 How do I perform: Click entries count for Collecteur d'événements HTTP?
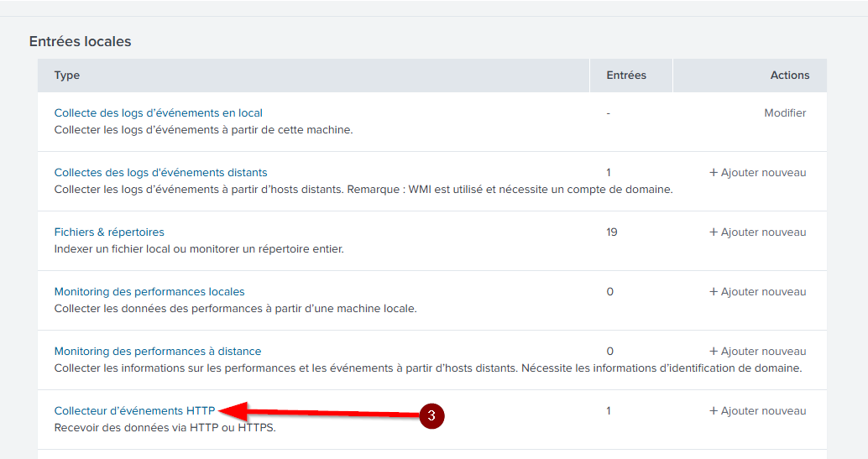point(609,410)
